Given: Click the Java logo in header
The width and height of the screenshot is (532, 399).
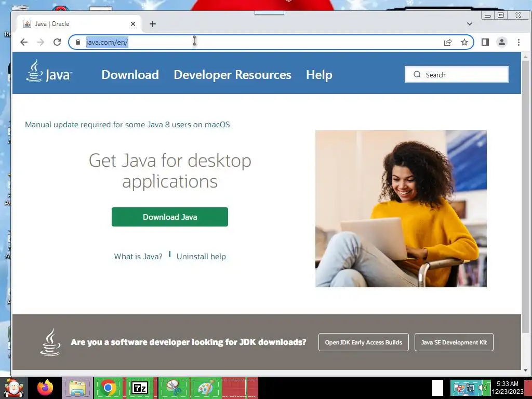Looking at the screenshot, I should [x=49, y=72].
